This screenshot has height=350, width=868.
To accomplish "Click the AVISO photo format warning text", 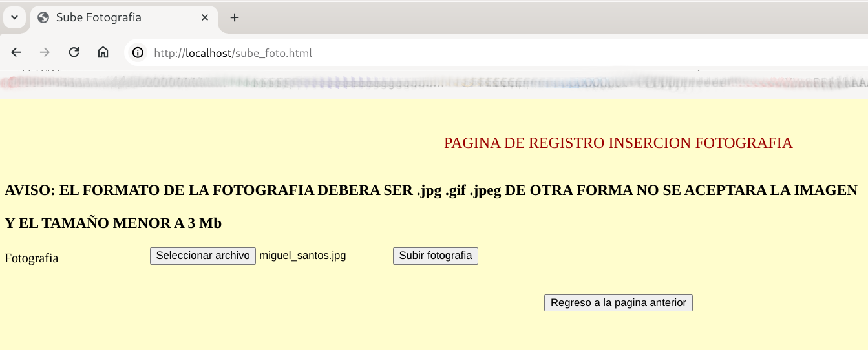I will coord(430,190).
